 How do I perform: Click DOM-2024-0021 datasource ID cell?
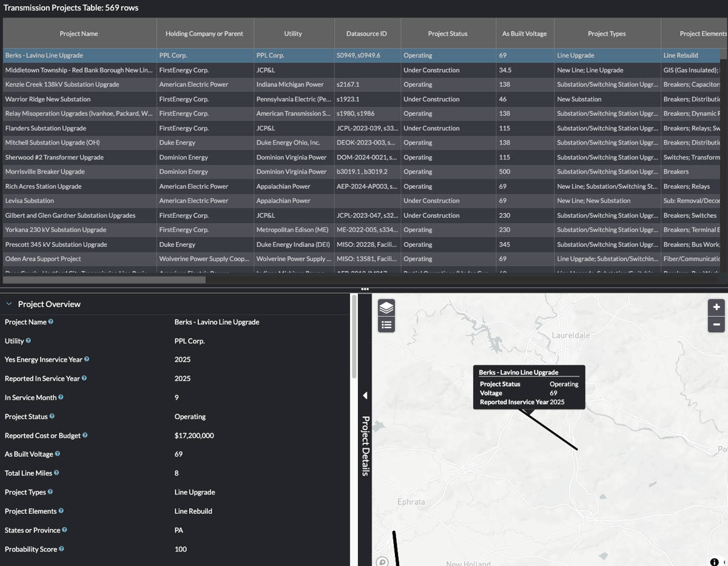[x=368, y=157]
